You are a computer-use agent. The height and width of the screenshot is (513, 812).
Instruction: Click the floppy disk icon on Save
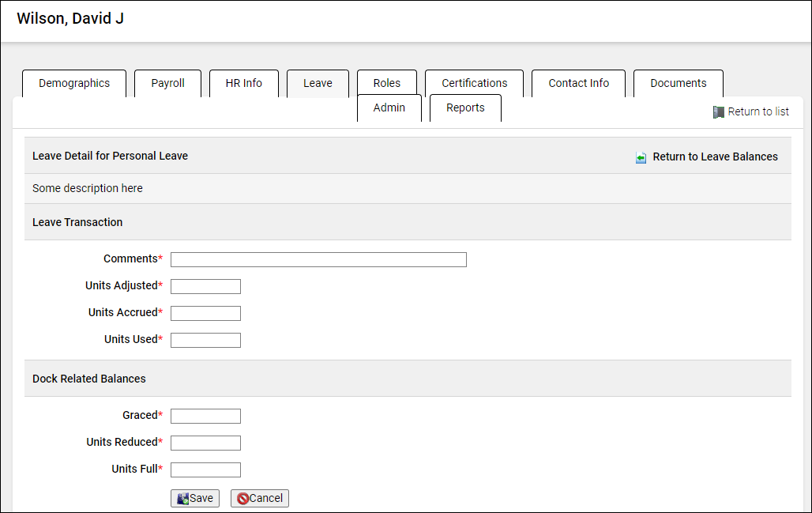click(x=182, y=499)
